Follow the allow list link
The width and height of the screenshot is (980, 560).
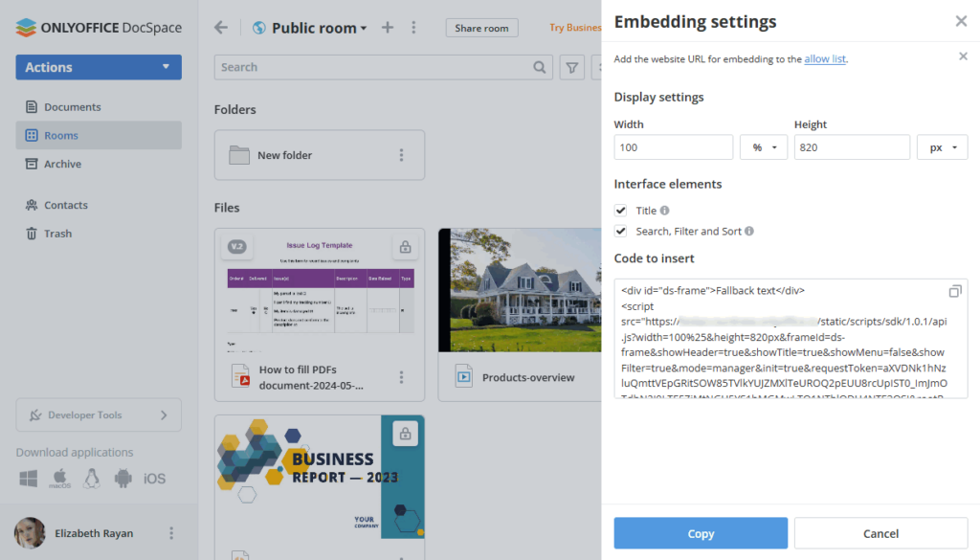824,59
